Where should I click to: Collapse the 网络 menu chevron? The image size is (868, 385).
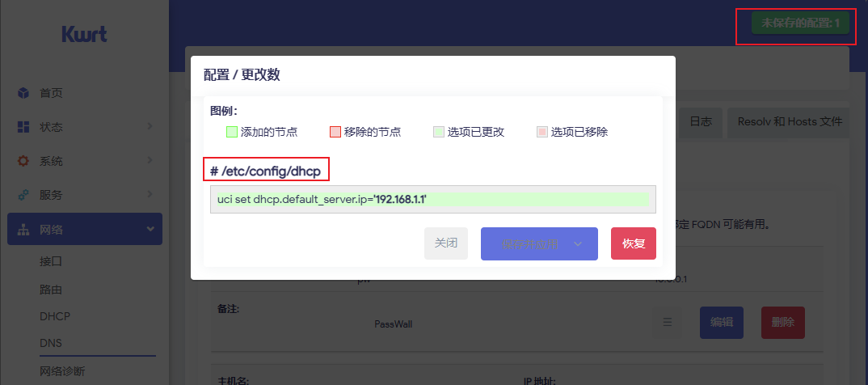click(x=150, y=229)
